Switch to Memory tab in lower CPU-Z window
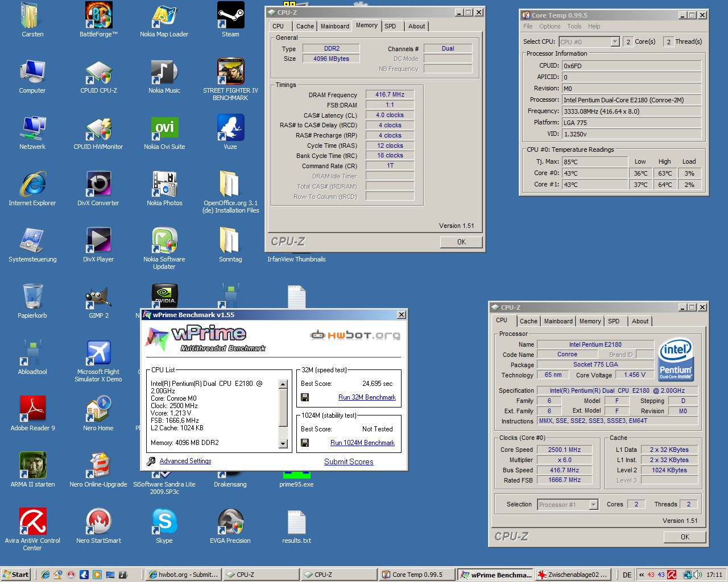Image resolution: width=728 pixels, height=582 pixels. tap(590, 321)
